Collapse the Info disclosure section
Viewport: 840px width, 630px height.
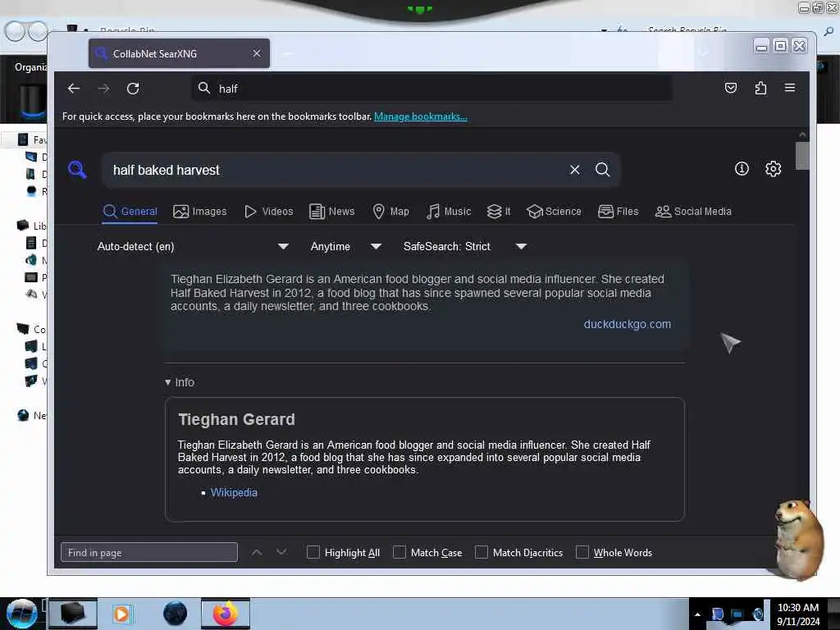pyautogui.click(x=180, y=382)
